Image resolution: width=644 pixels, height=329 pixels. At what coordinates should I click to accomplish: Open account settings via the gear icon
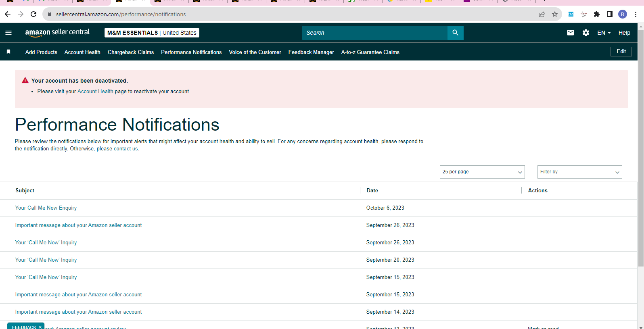click(x=586, y=33)
